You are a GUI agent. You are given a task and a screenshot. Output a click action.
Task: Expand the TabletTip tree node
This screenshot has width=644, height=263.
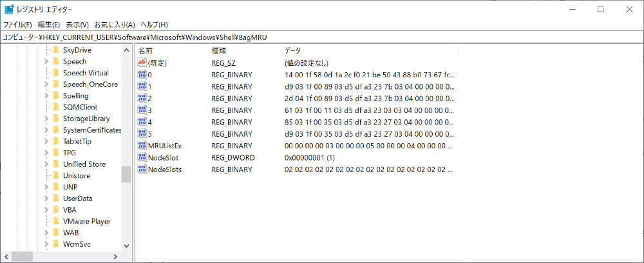pos(46,141)
